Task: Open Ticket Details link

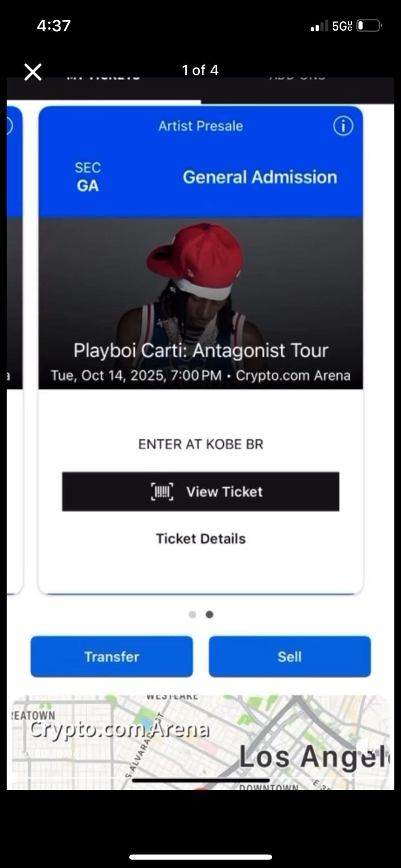Action: [201, 538]
